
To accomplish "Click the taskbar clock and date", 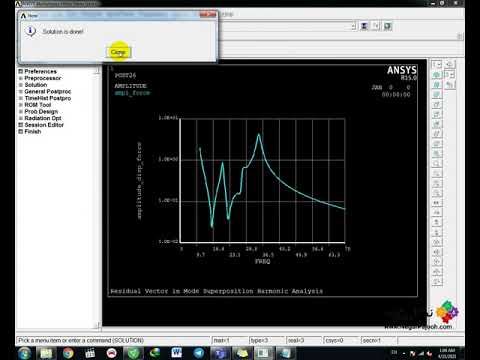I will (x=447, y=353).
